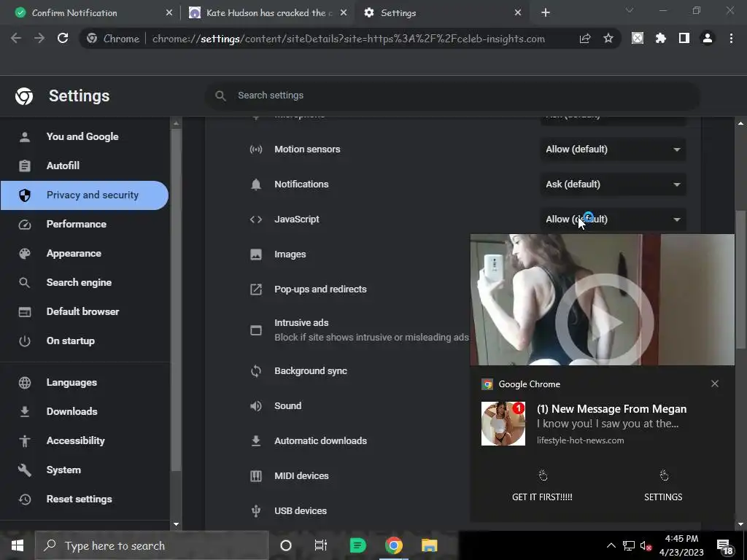
Task: Click the New Message From Megan notification
Action: point(611,409)
